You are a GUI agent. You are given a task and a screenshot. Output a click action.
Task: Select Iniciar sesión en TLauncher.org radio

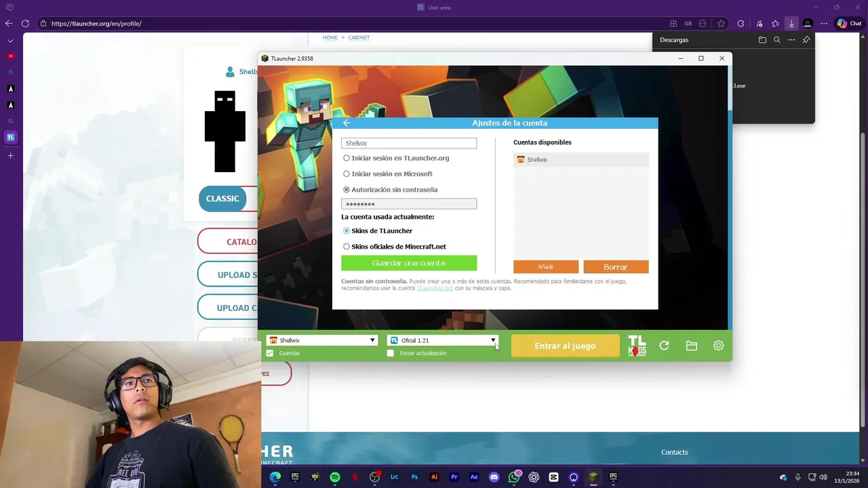coord(347,158)
